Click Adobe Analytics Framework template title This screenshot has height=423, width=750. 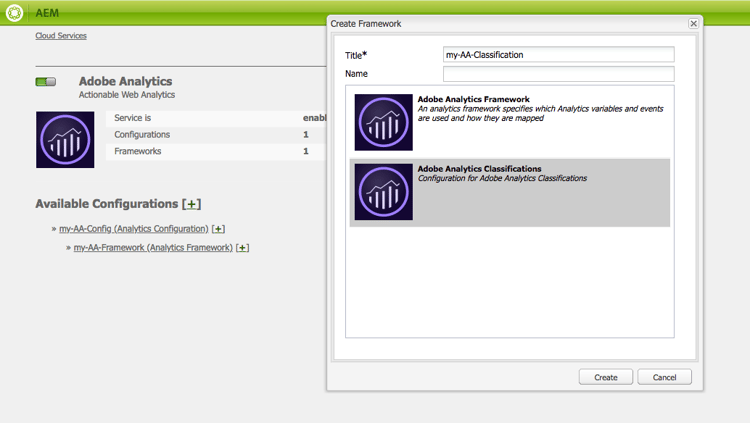pyautogui.click(x=474, y=100)
